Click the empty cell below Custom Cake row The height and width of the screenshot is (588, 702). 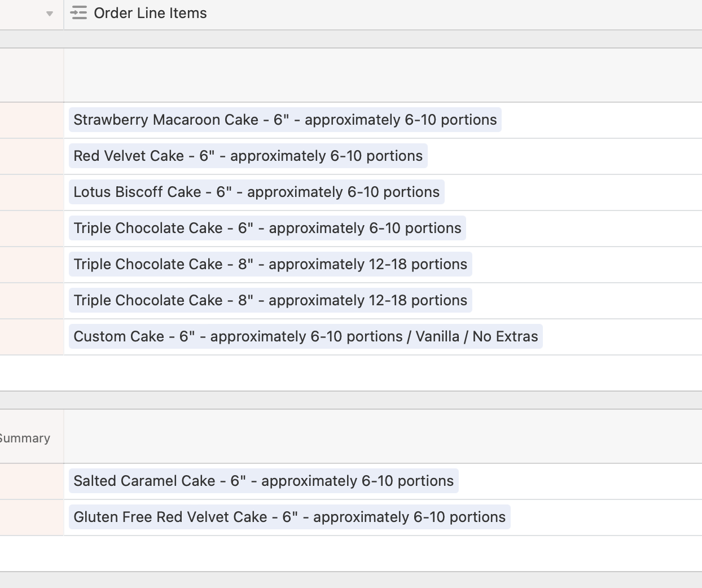point(383,373)
